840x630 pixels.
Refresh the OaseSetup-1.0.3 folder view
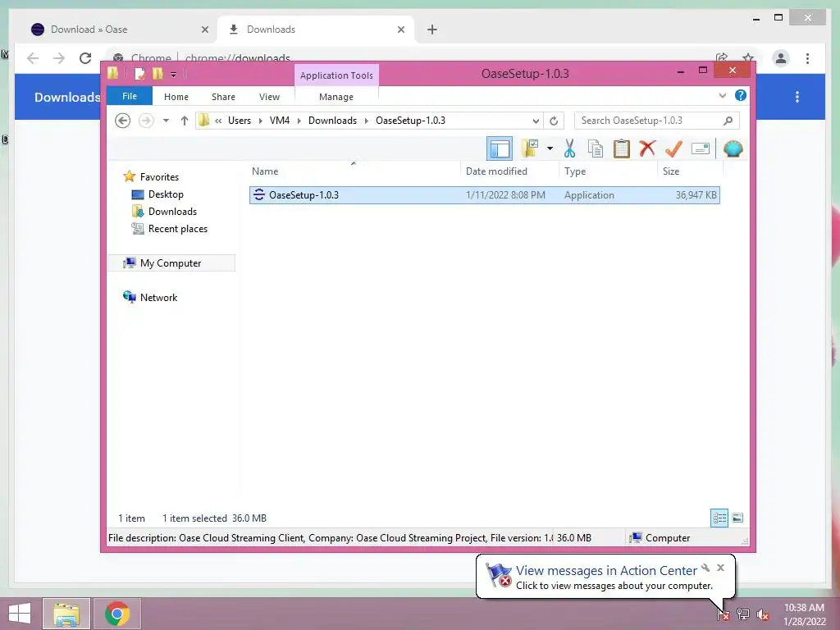554,121
